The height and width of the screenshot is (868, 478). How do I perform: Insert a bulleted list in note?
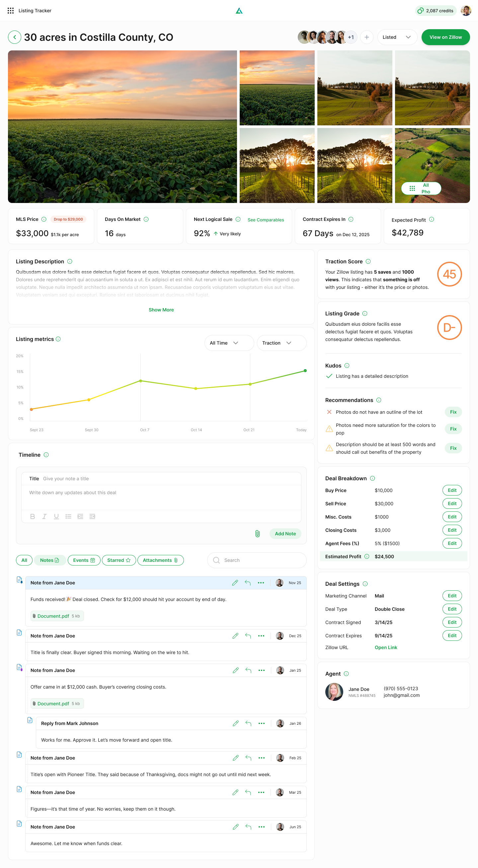click(x=68, y=516)
